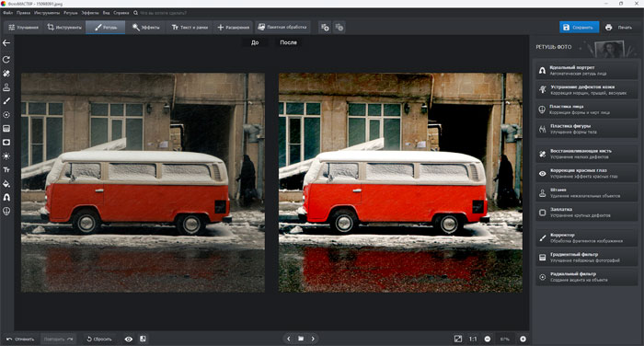This screenshot has height=346, width=644.
Task: Select the ideal portrait icon in left sidebar
Action: [x=6, y=197]
